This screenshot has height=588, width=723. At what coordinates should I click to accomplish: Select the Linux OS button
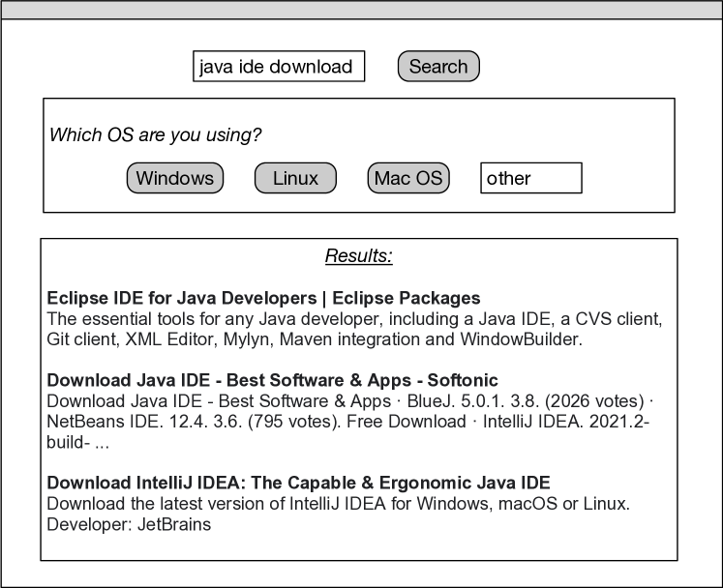(x=295, y=178)
